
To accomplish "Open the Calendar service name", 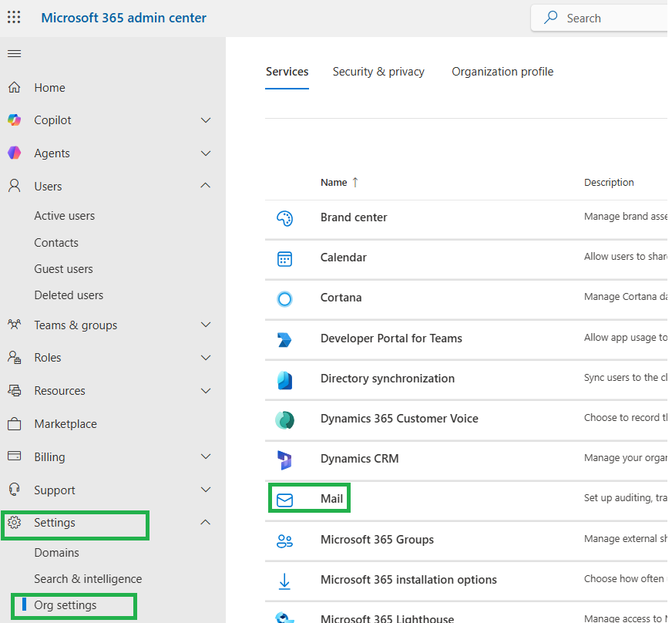I will (x=343, y=258).
